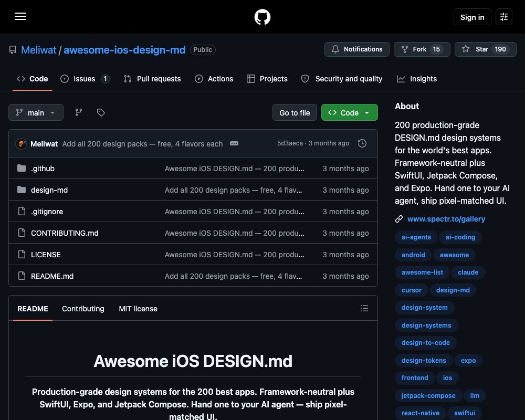
Task: Open the CONTRIBUTING.md file
Action: coord(65,233)
